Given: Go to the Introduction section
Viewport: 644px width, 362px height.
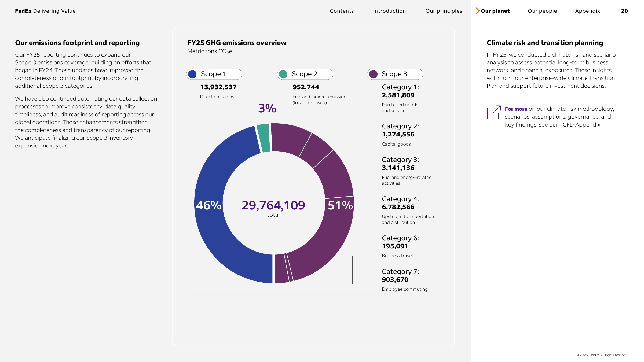Looking at the screenshot, I should pyautogui.click(x=389, y=11).
